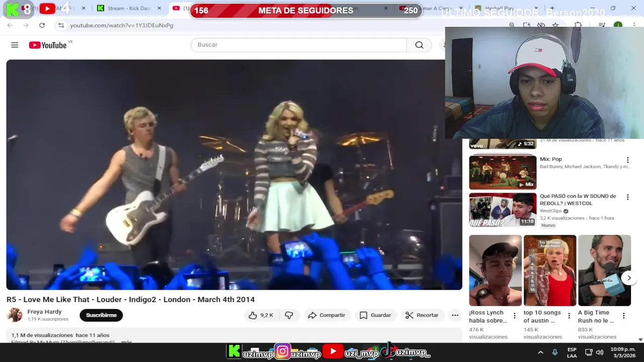Open the volume speaker tray icon
The height and width of the screenshot is (362, 644).
(600, 352)
